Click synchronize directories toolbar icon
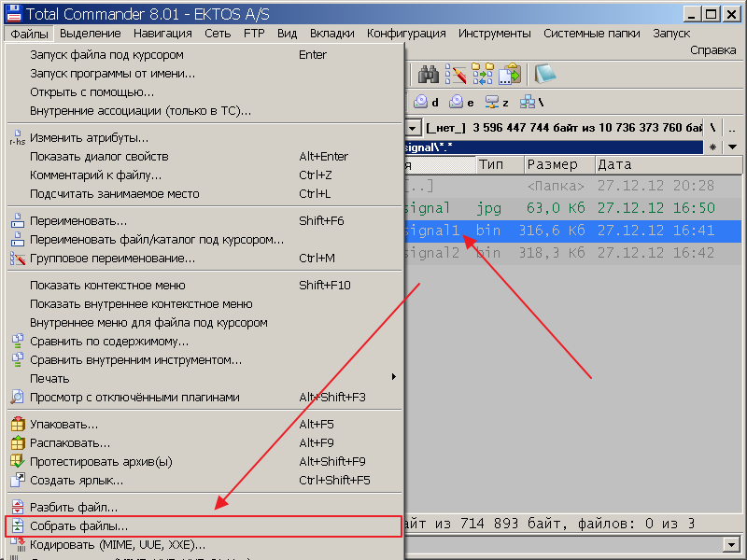747x560 pixels. [483, 75]
